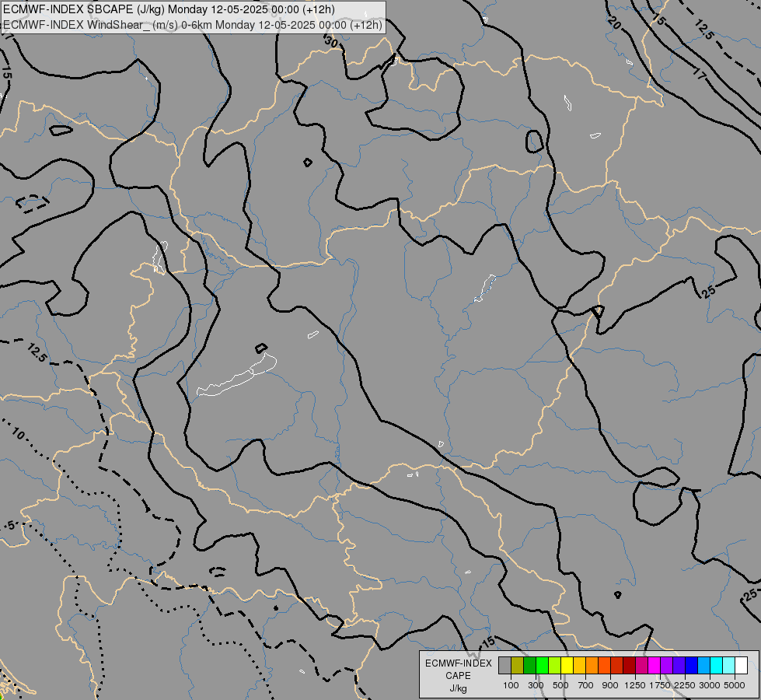Click the dark red legend swatch before 1250
This screenshot has height=700, width=761.
[x=629, y=666]
